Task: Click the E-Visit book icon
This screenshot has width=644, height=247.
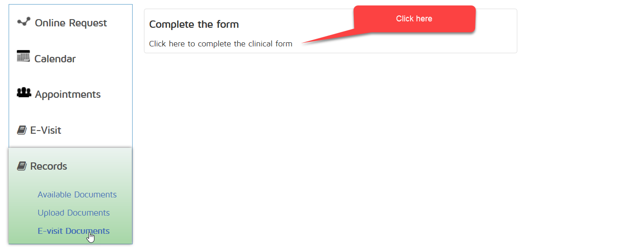Action: click(x=22, y=131)
